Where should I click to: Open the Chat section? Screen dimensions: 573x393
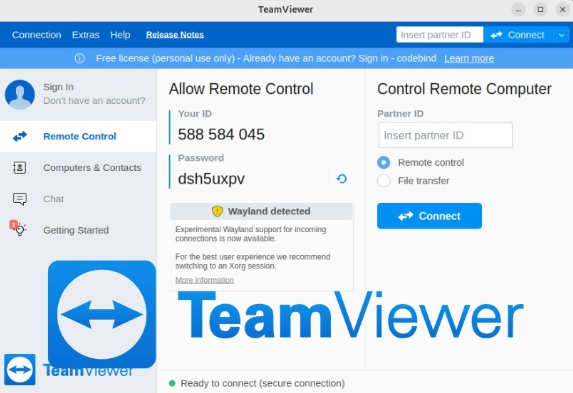pyautogui.click(x=78, y=199)
